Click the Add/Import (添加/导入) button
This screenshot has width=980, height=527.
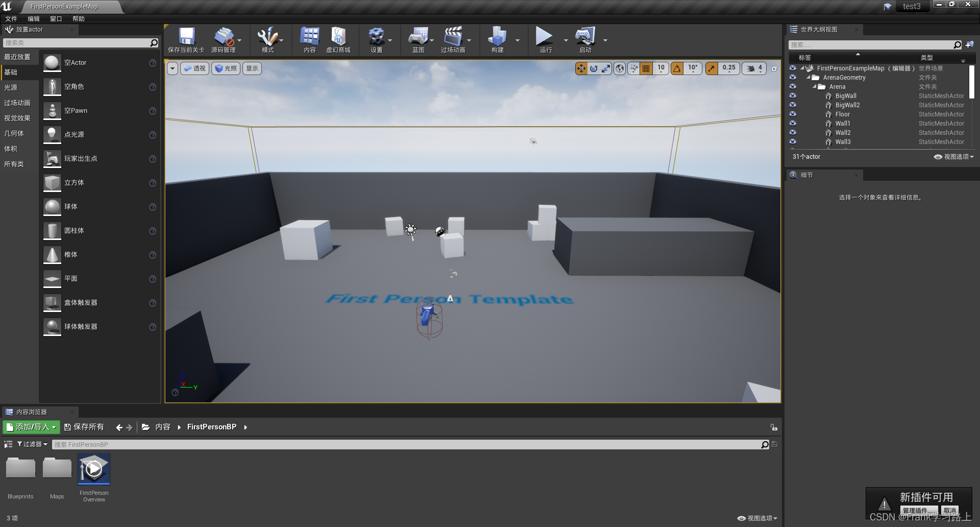(x=31, y=427)
